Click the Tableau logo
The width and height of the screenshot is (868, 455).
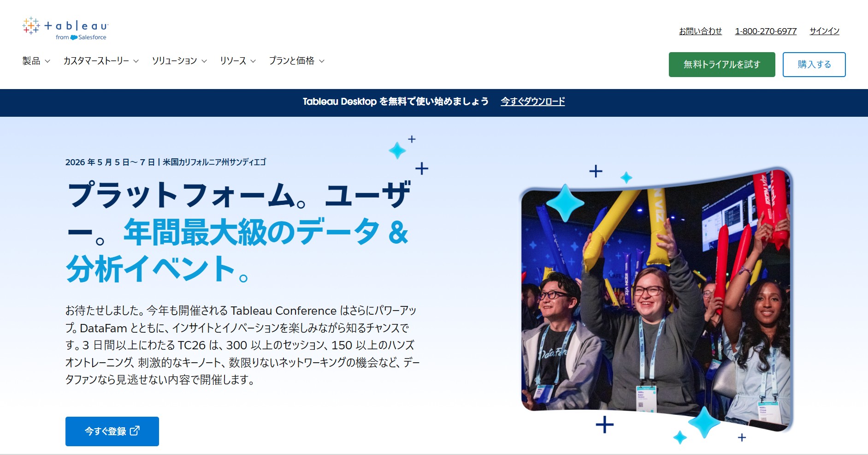click(x=65, y=28)
